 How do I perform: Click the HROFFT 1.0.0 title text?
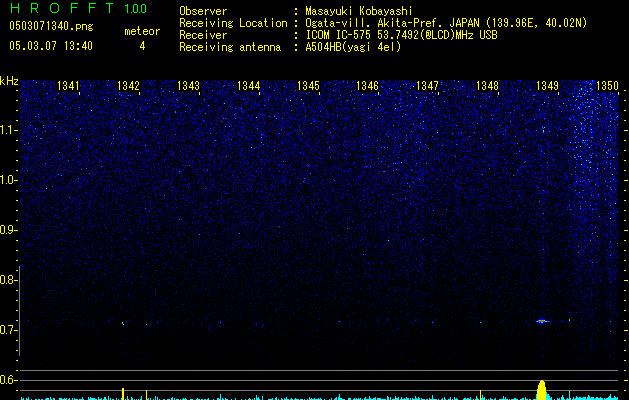[x=78, y=8]
